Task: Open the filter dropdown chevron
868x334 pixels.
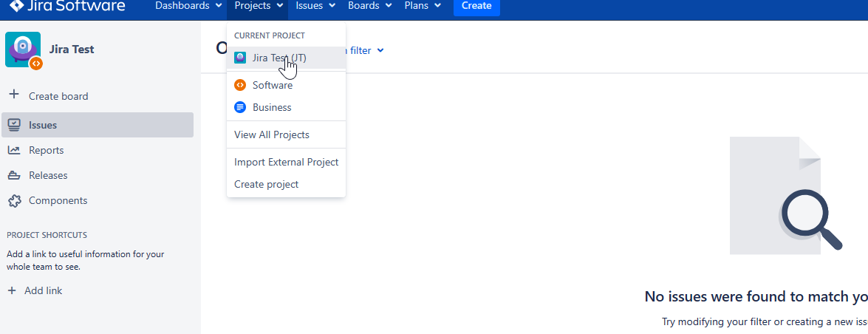Action: (x=380, y=50)
